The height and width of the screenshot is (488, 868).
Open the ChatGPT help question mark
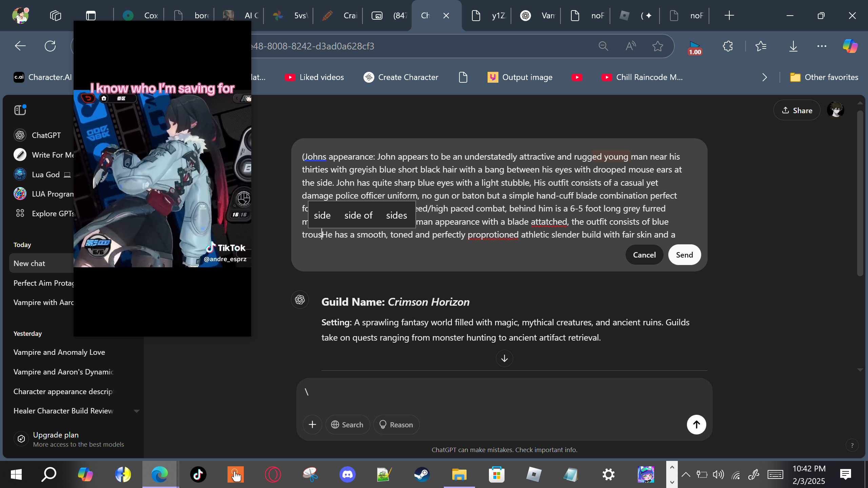click(x=852, y=445)
